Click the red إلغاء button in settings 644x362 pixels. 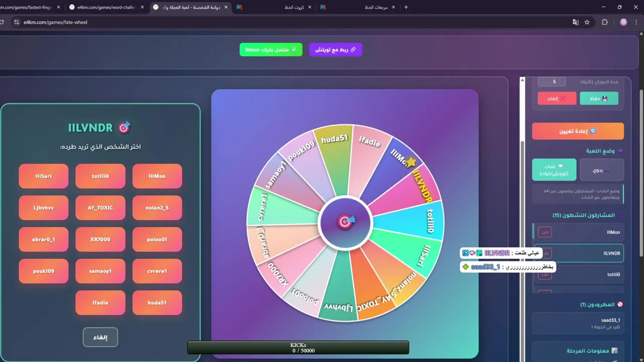(x=556, y=99)
